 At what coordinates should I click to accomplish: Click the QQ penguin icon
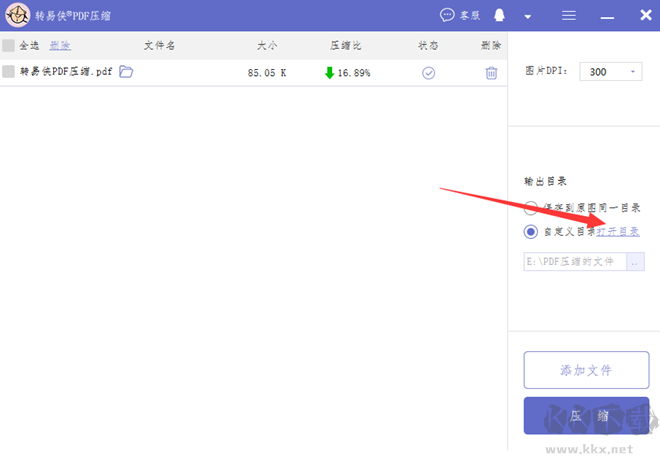[x=500, y=16]
